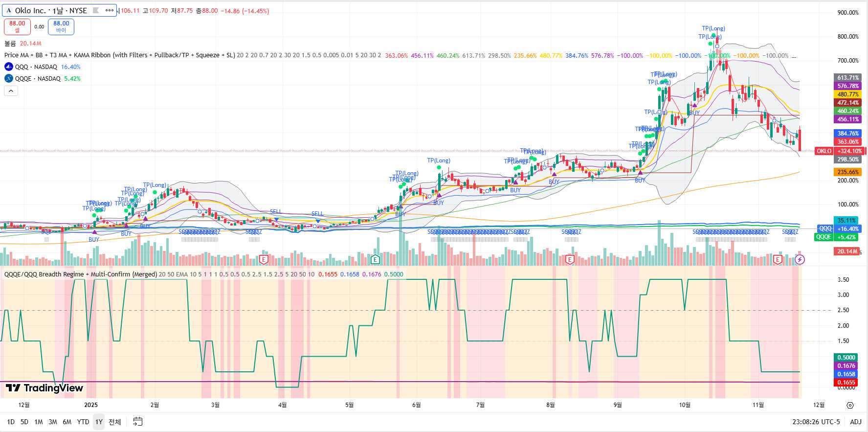
Task: Click the 460.24% green axis label
Action: (x=847, y=111)
